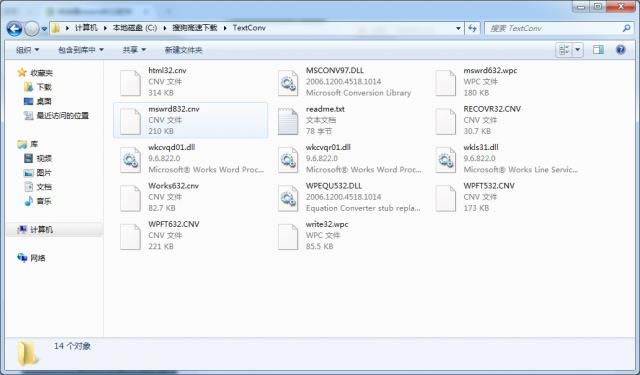The height and width of the screenshot is (375, 640).
Task: Click the '78 字节' size of readme.txt
Action: 319,131
